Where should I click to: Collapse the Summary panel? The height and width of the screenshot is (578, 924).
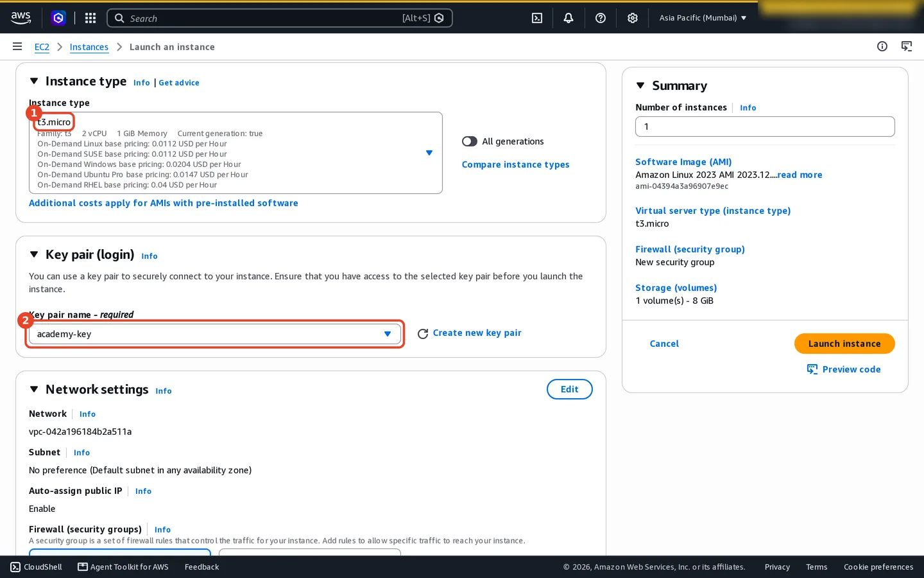pyautogui.click(x=640, y=85)
